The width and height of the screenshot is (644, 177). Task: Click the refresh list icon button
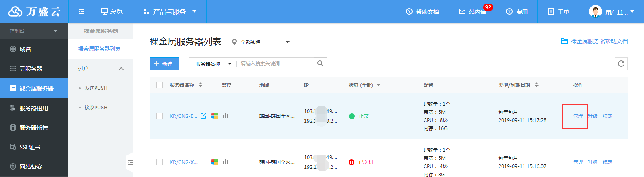[621, 64]
